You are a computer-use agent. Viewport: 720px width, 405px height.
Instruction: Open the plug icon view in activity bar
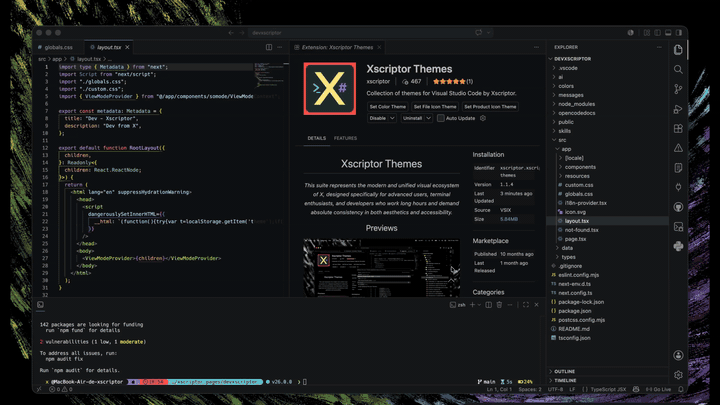point(678,187)
